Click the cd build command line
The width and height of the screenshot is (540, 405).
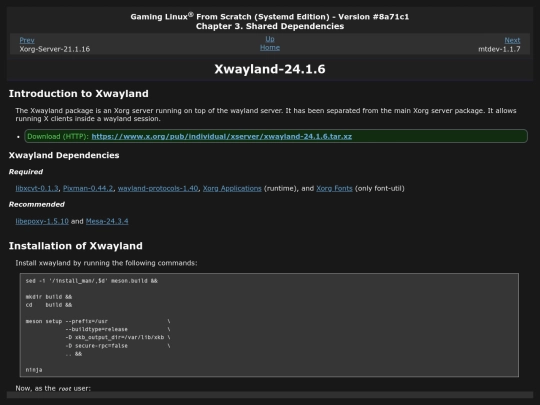pos(49,305)
